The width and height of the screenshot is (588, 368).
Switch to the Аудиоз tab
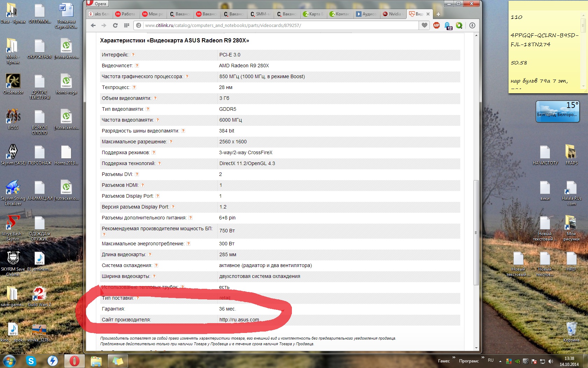coord(366,14)
